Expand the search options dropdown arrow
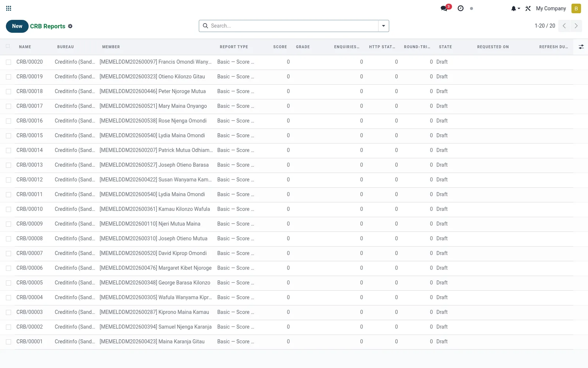Viewport: 588px width, 368px height. coord(383,26)
